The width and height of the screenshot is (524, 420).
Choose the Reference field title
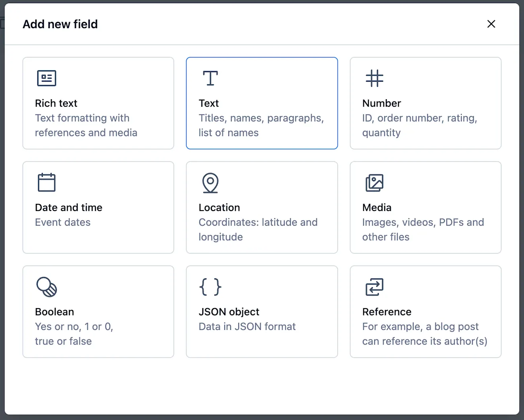click(387, 312)
